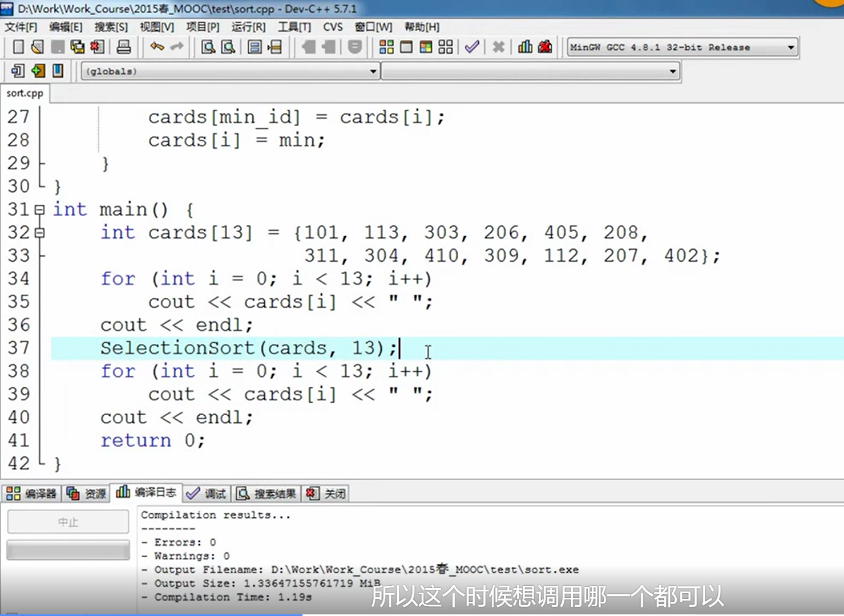Delete profiling information with red icon
This screenshot has width=844, height=616.
pos(545,47)
